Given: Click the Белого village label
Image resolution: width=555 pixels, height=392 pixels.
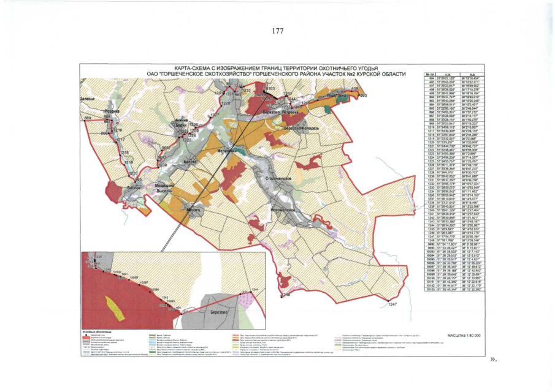Looking at the screenshot, I should (x=189, y=162).
